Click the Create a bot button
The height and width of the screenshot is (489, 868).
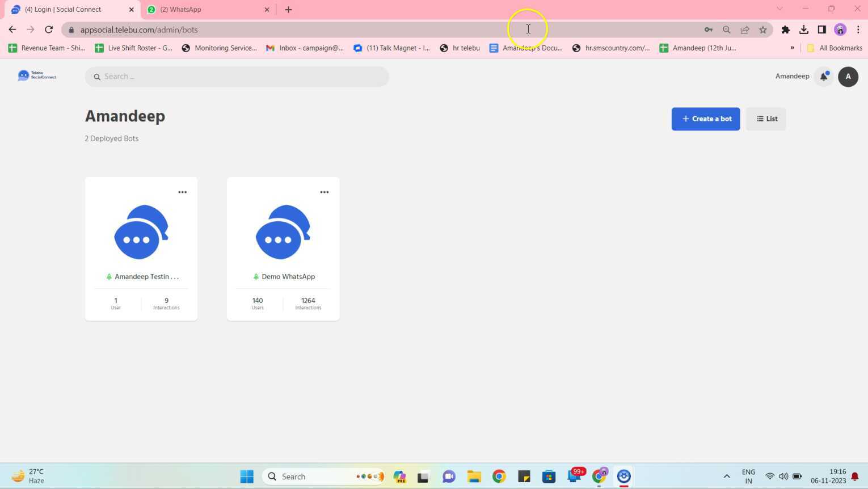(705, 119)
